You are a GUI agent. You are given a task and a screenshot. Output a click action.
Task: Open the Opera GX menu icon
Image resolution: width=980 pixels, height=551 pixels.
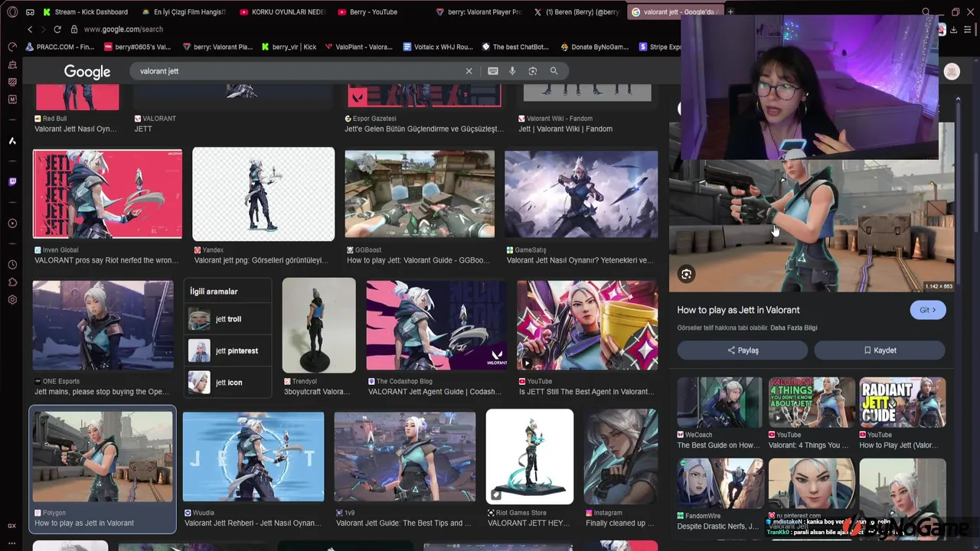[x=12, y=12]
